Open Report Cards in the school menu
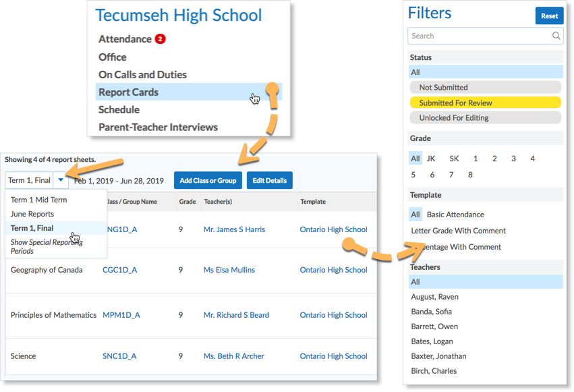The height and width of the screenshot is (392, 574). (128, 92)
